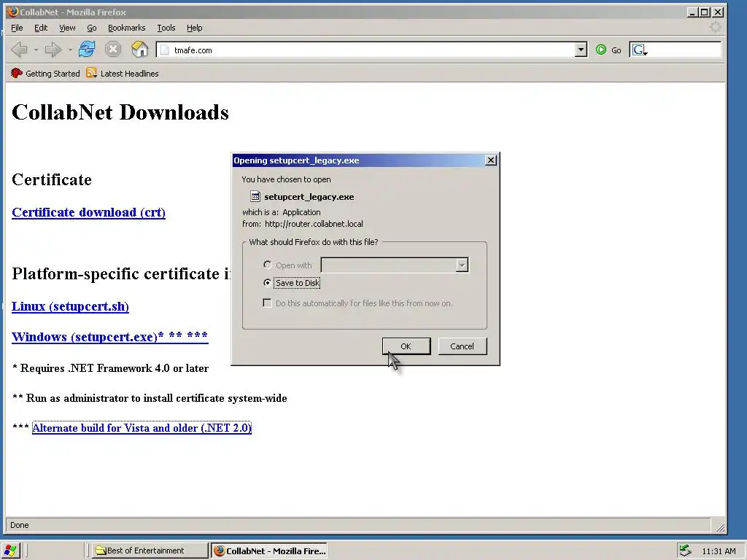Image resolution: width=747 pixels, height=560 pixels.
Task: Open the Open with application dropdown
Action: coord(462,265)
